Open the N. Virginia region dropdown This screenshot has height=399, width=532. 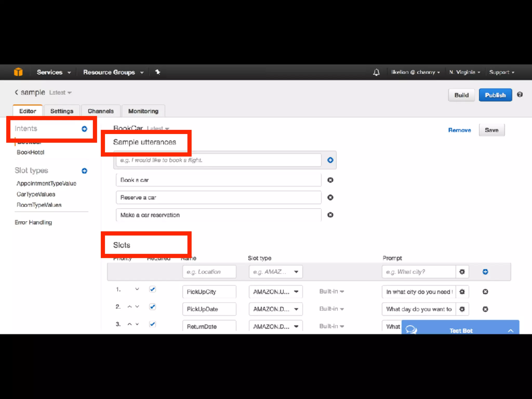(x=464, y=72)
